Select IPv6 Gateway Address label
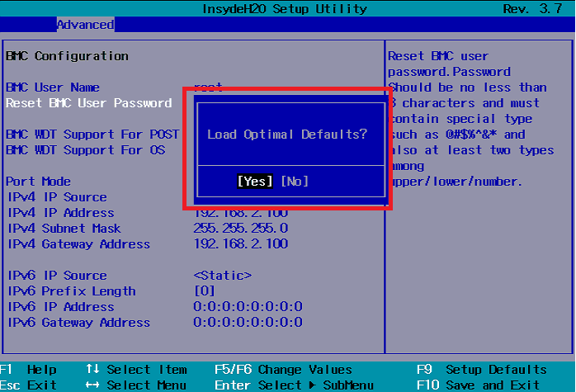576x392 pixels. tap(79, 323)
